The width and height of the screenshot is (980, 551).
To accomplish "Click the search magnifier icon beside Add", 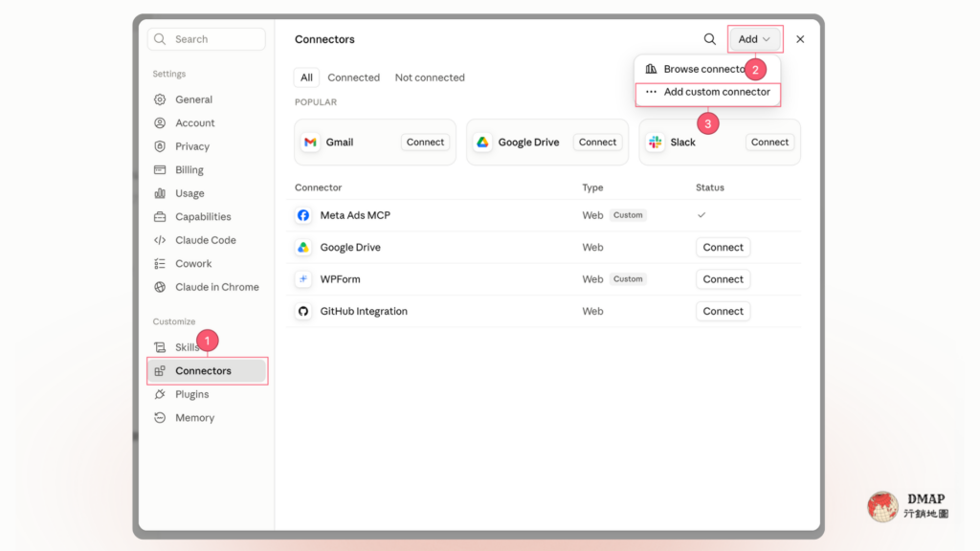I will coord(709,39).
